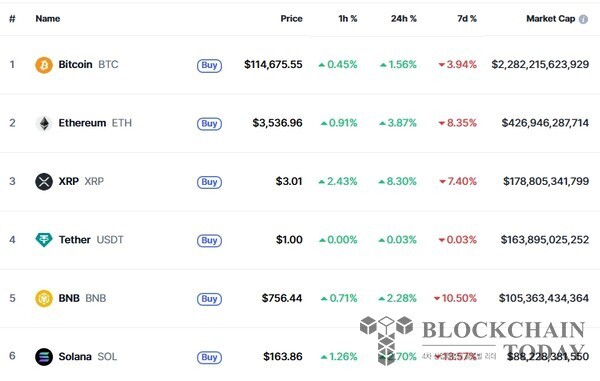Viewport: 600px width, 381px height.
Task: Click the Buy button for BNB
Action: pyautogui.click(x=209, y=299)
